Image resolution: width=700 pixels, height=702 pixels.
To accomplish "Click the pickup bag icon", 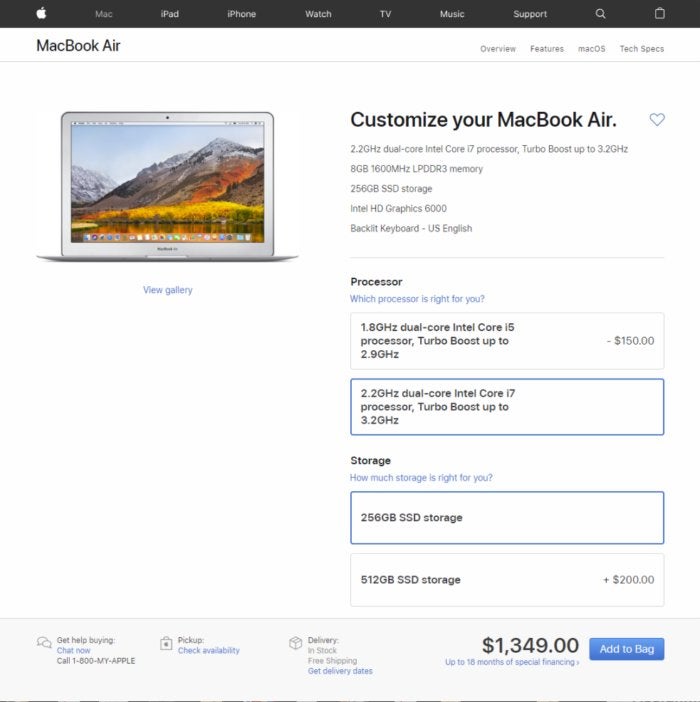I will (166, 643).
